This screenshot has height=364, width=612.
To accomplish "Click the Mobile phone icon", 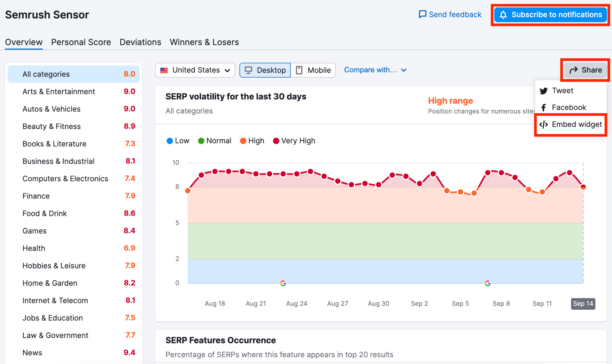I will point(299,70).
